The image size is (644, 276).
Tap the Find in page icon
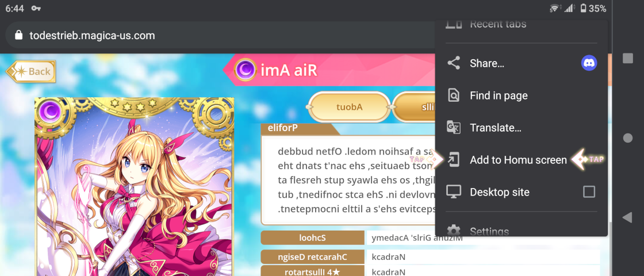pyautogui.click(x=454, y=95)
